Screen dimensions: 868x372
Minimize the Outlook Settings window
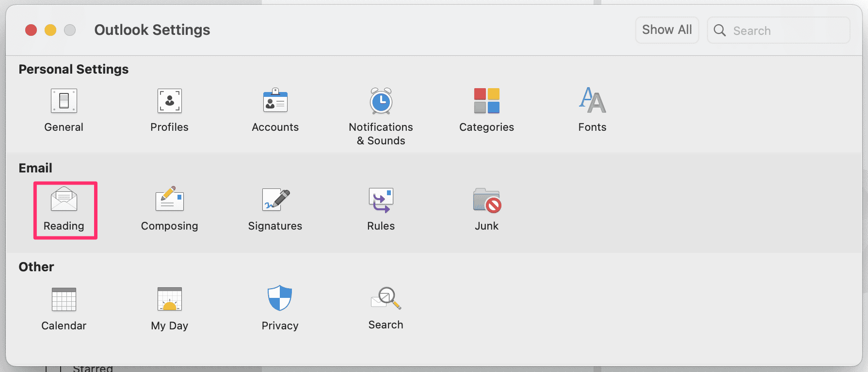tap(50, 30)
